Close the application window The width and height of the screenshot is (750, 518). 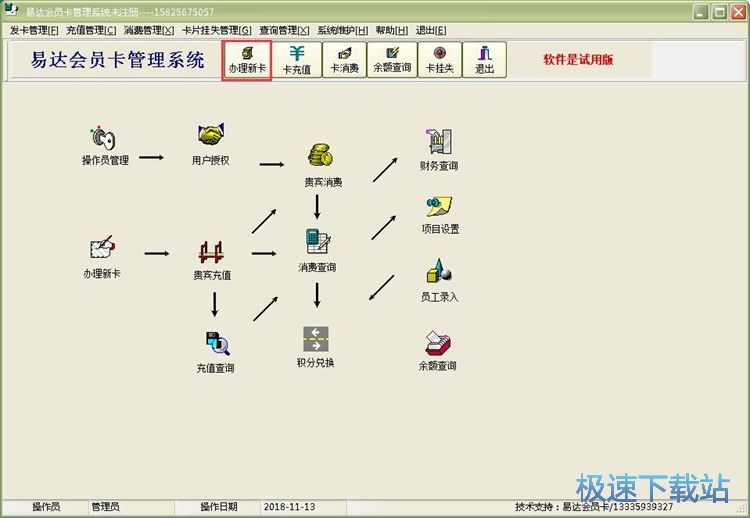coord(738,12)
